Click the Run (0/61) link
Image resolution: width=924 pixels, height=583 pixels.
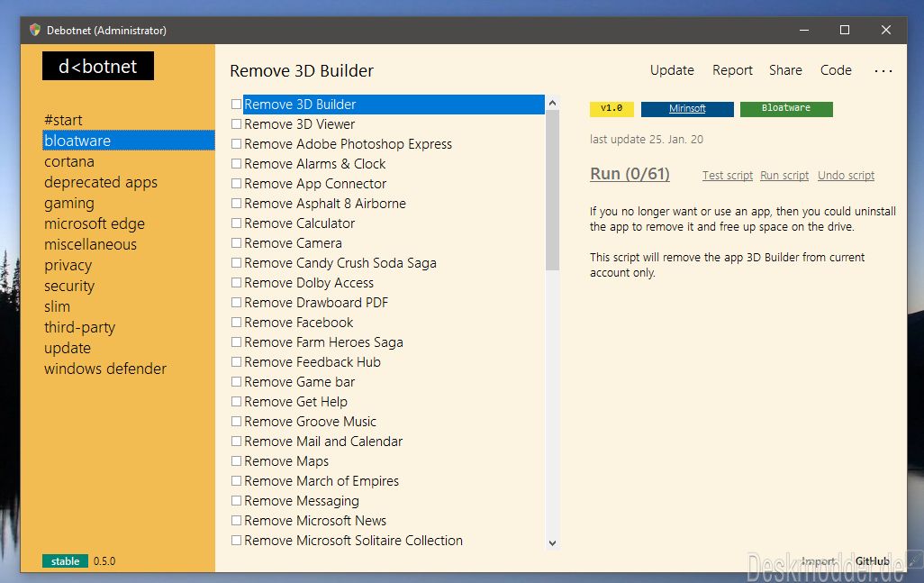point(630,174)
